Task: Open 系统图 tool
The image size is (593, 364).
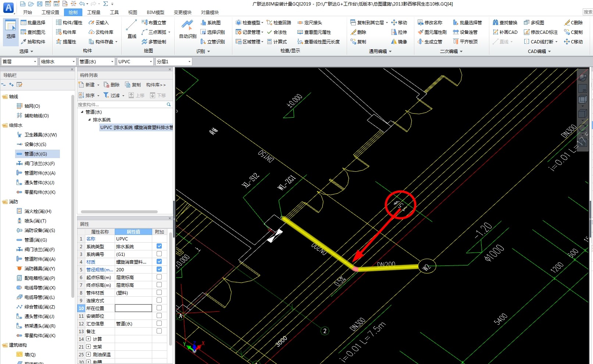Action: [x=211, y=22]
